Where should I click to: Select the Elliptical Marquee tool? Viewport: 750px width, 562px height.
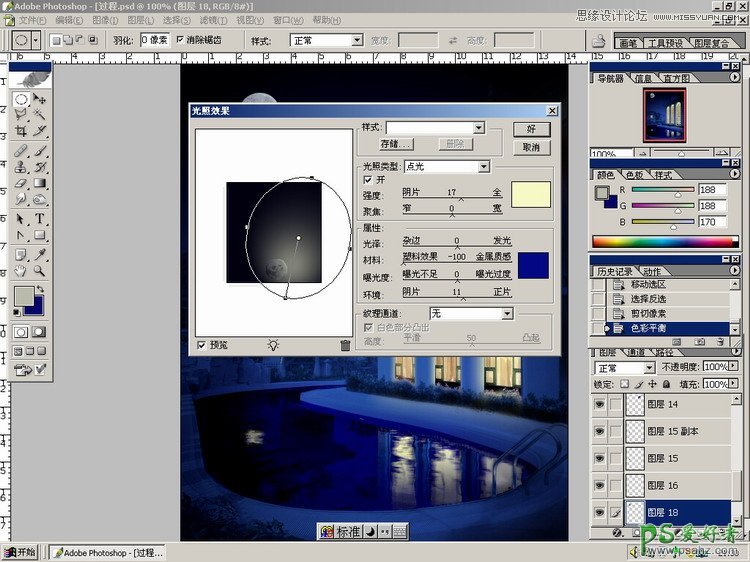(21, 100)
